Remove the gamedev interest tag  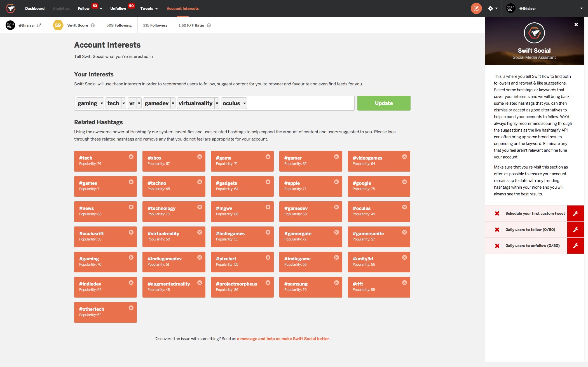(x=173, y=103)
